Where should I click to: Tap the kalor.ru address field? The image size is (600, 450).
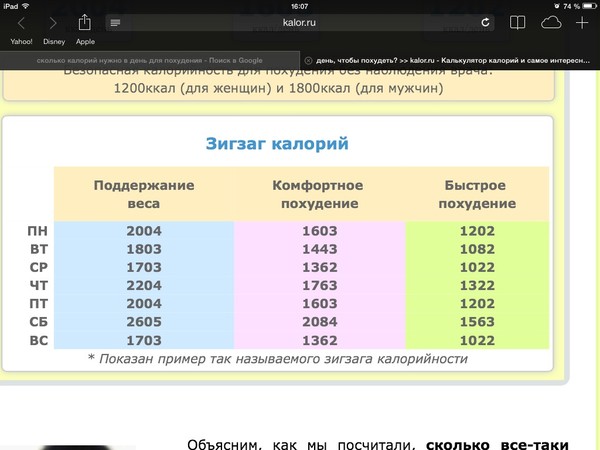coord(300,23)
